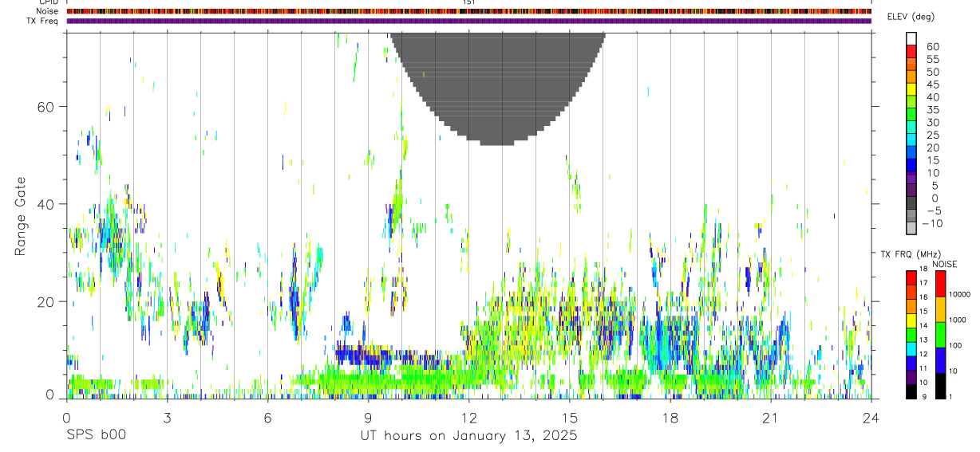Click the 18 tick label on time axis
The height and width of the screenshot is (452, 980).
(670, 419)
